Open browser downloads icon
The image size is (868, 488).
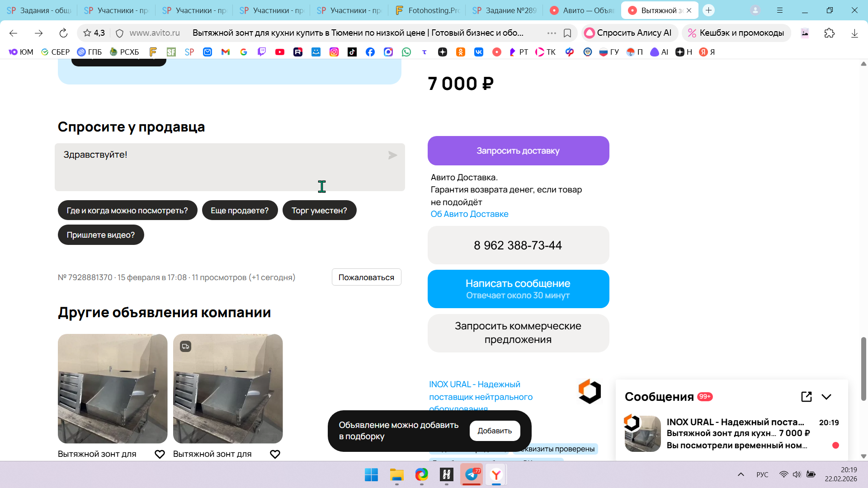coord(854,33)
